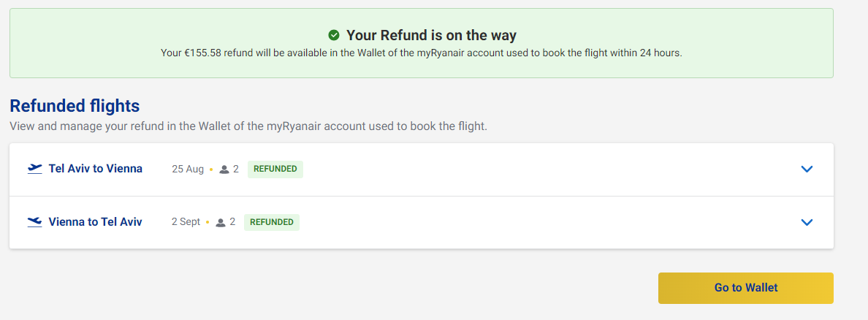
Task: Click the departing plane icon for Tel Aviv flight
Action: point(34,169)
